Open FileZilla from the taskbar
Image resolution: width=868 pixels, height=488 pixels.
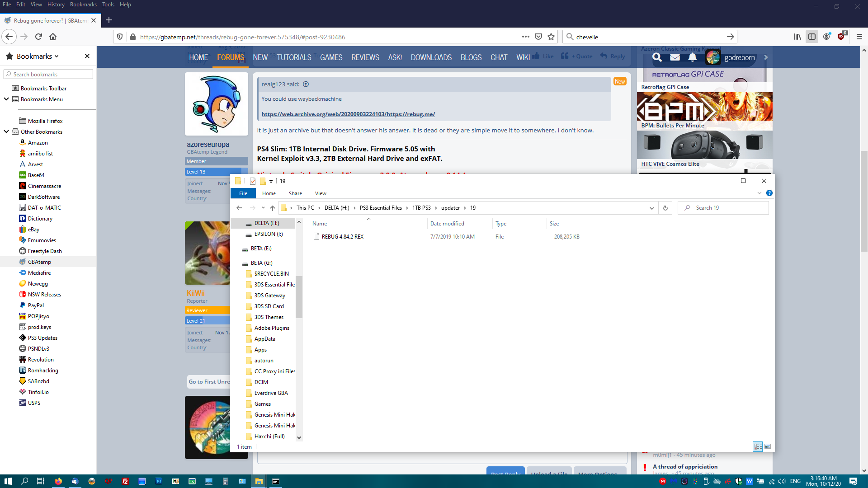125,481
